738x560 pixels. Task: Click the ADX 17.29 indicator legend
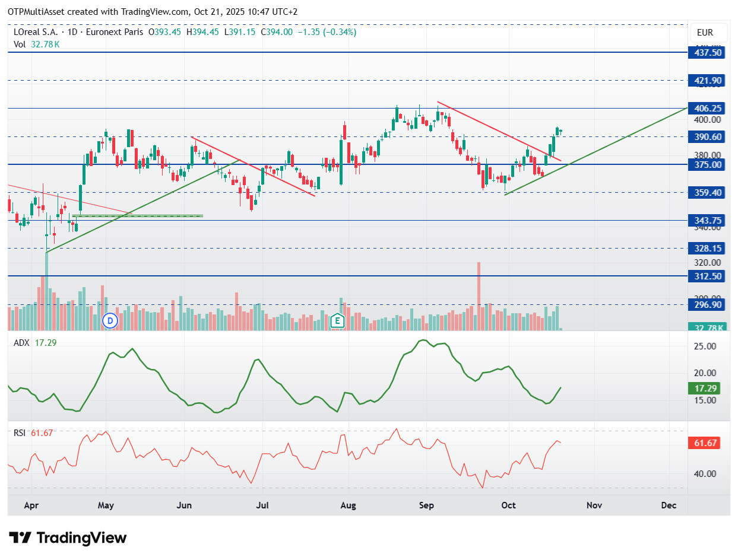pyautogui.click(x=35, y=343)
